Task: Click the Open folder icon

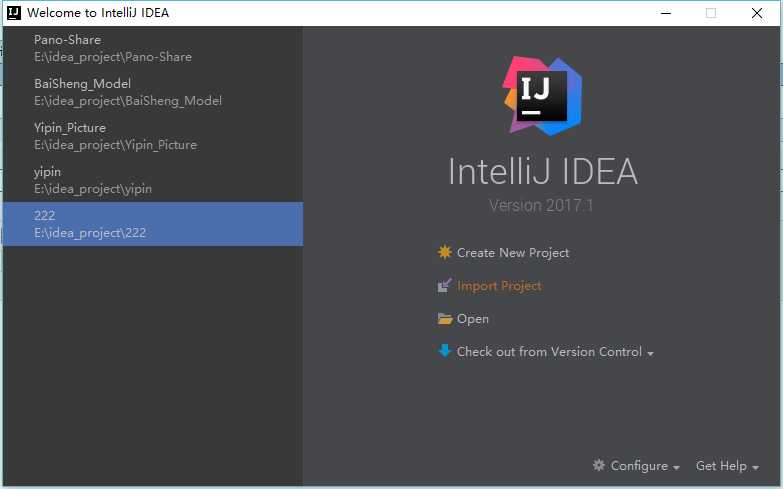Action: tap(444, 319)
